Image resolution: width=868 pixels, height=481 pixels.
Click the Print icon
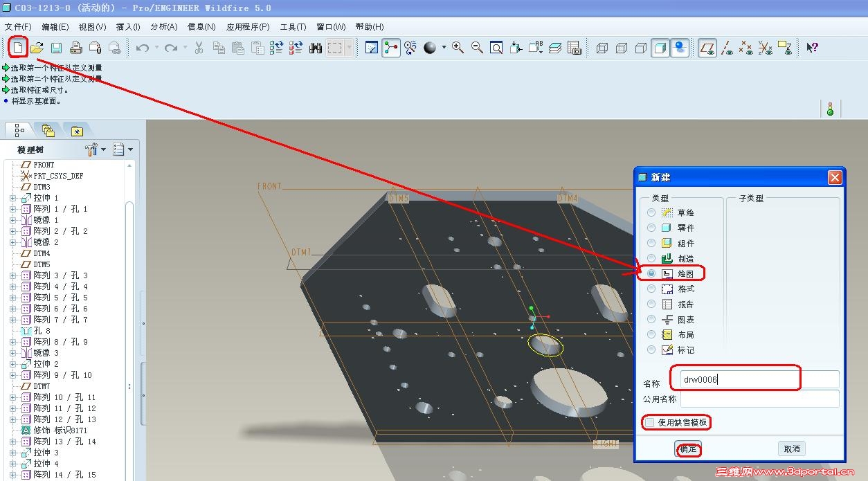(x=76, y=48)
